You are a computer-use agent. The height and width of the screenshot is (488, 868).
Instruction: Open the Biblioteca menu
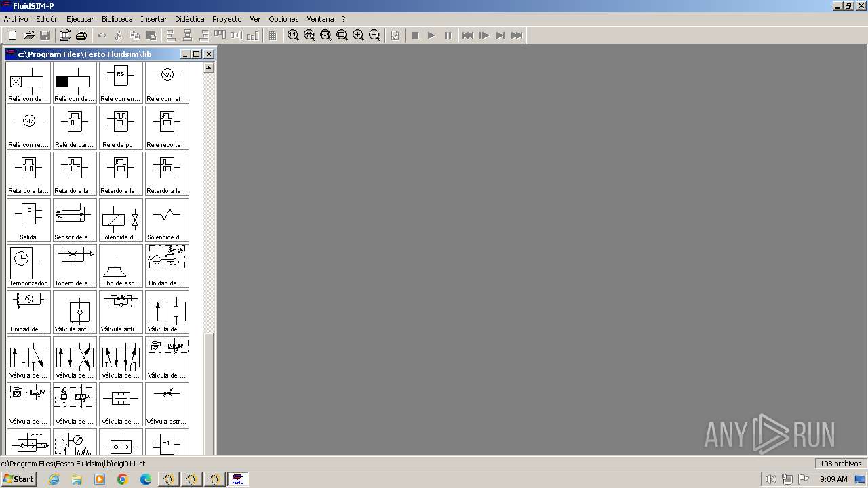point(117,19)
